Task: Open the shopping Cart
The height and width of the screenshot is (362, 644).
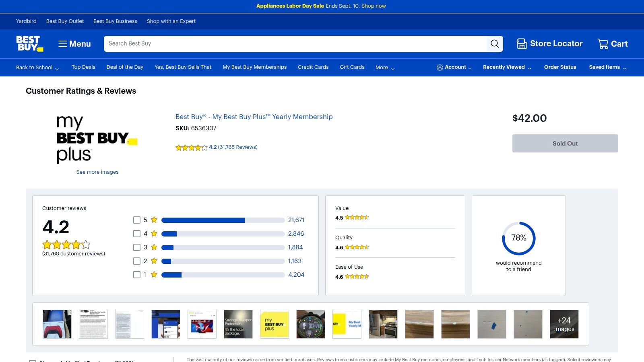Action: point(613,44)
